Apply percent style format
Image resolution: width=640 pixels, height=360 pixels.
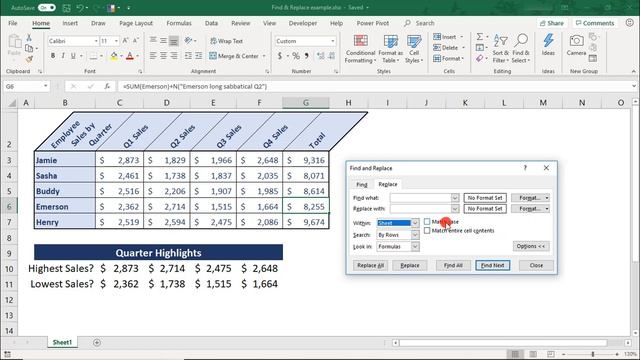pyautogui.click(x=296, y=56)
